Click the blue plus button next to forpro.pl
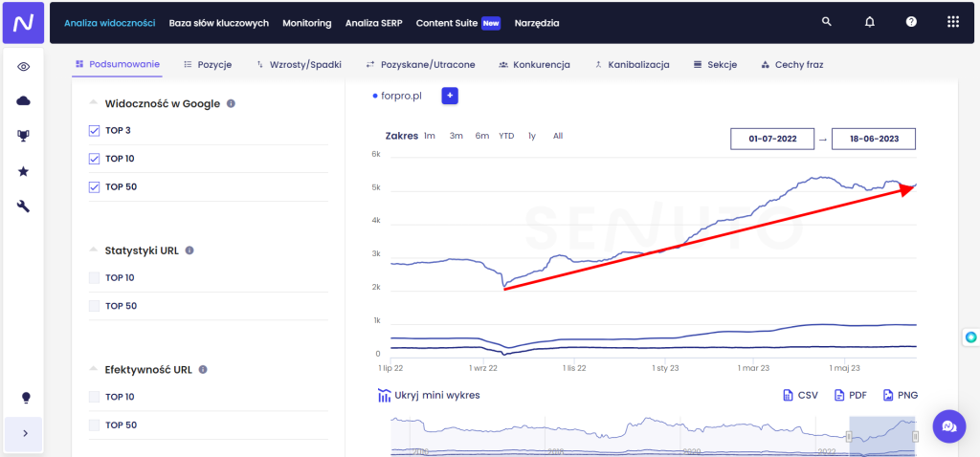 tap(450, 96)
